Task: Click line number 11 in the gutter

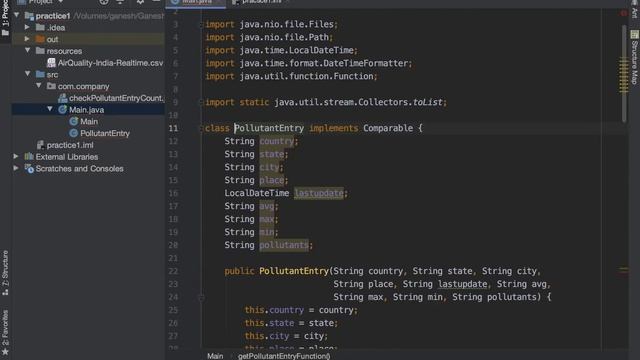Action: click(173, 128)
